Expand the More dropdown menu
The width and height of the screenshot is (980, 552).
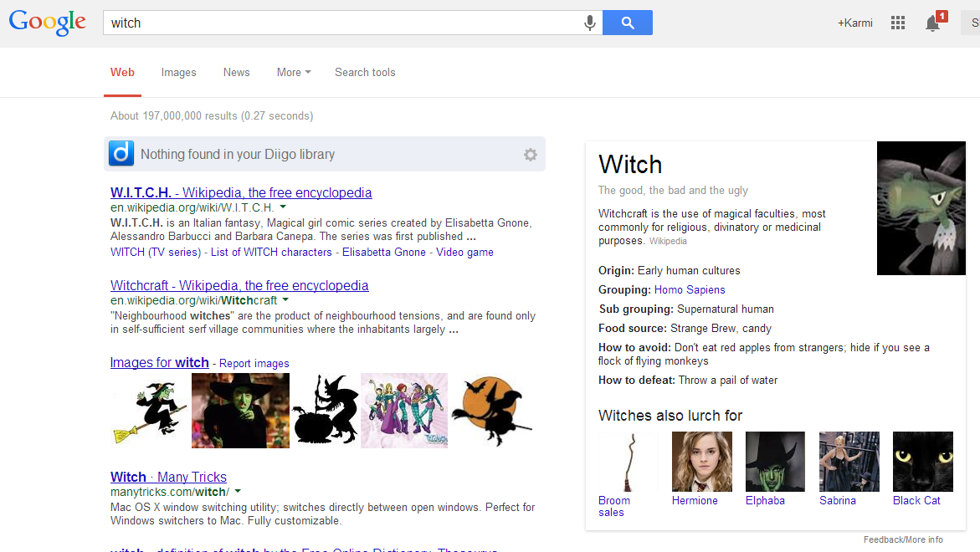(294, 73)
